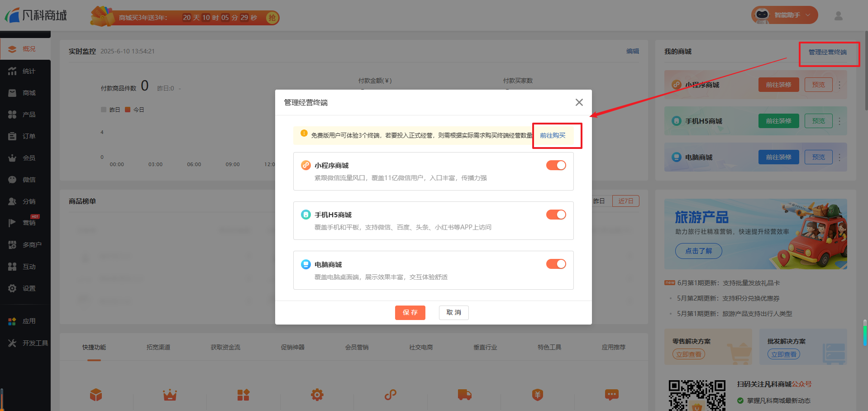This screenshot has width=868, height=411.
Task: Click the orange gear icon in quick functions
Action: 317,395
